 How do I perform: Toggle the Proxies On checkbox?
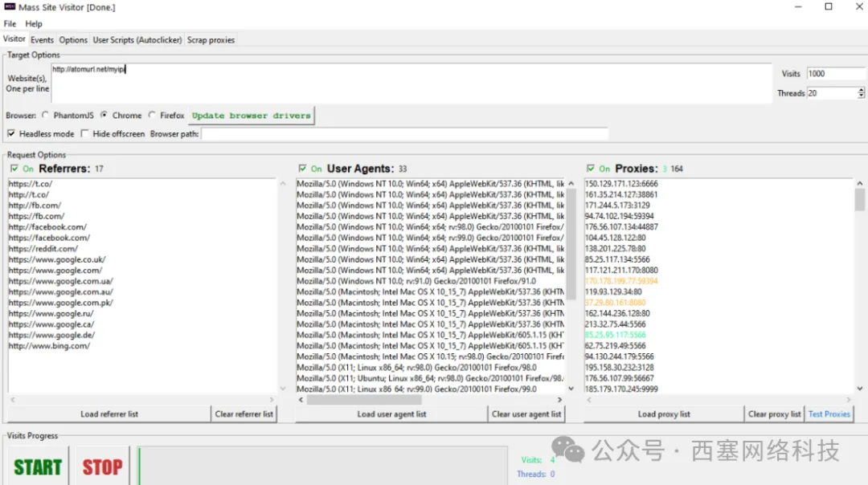pos(591,168)
